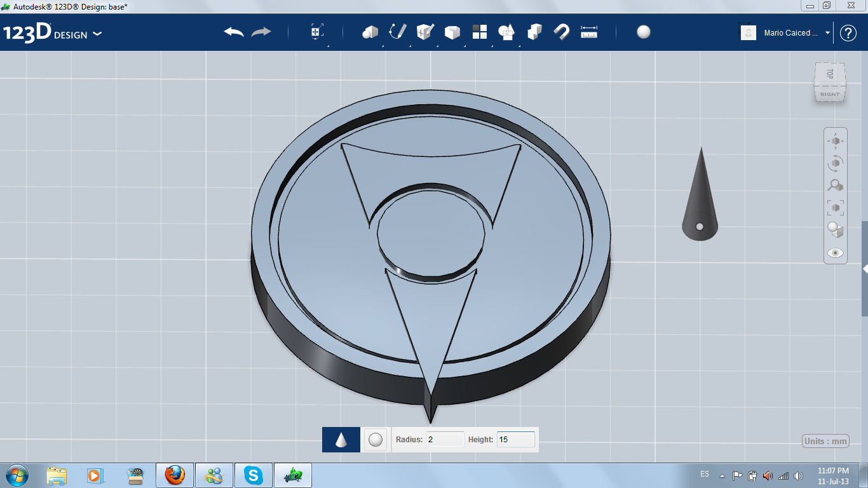
Task: Select the Measure ruler tool
Action: click(589, 32)
